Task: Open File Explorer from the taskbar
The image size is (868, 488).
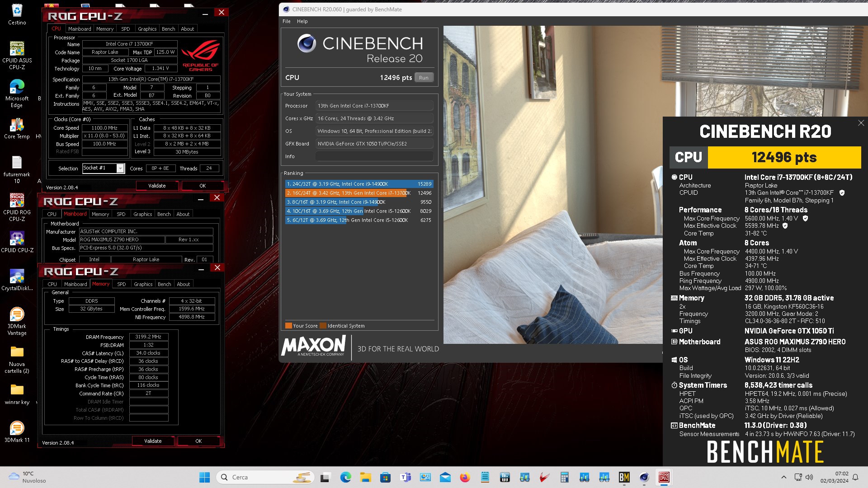Action: coord(365,477)
